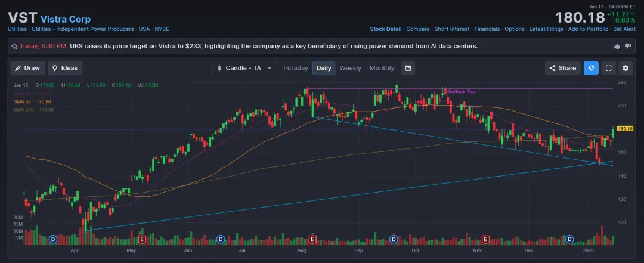Image resolution: width=644 pixels, height=263 pixels.
Task: Give thumbs down to the news summary
Action: (x=627, y=47)
